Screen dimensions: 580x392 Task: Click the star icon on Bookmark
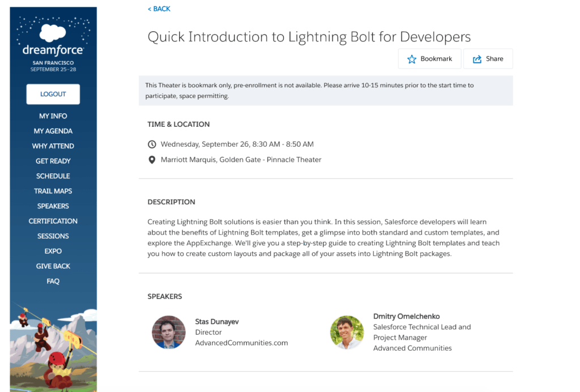tap(412, 59)
